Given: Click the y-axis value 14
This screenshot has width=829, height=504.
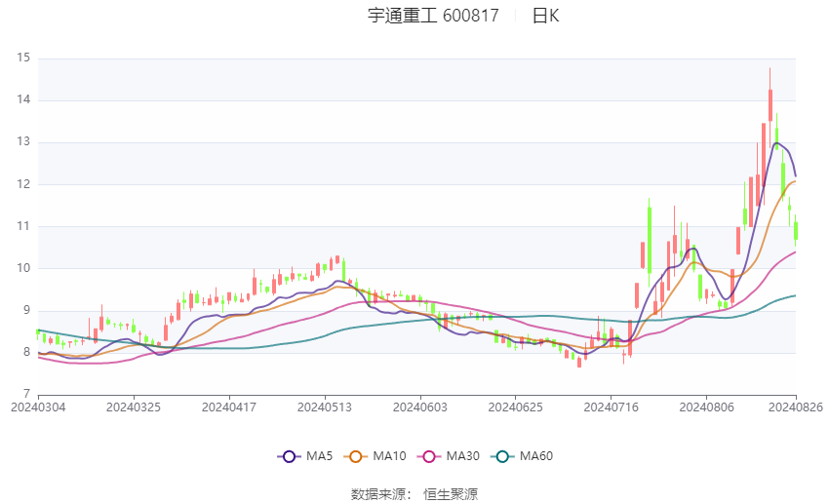Looking at the screenshot, I should click(x=23, y=99).
